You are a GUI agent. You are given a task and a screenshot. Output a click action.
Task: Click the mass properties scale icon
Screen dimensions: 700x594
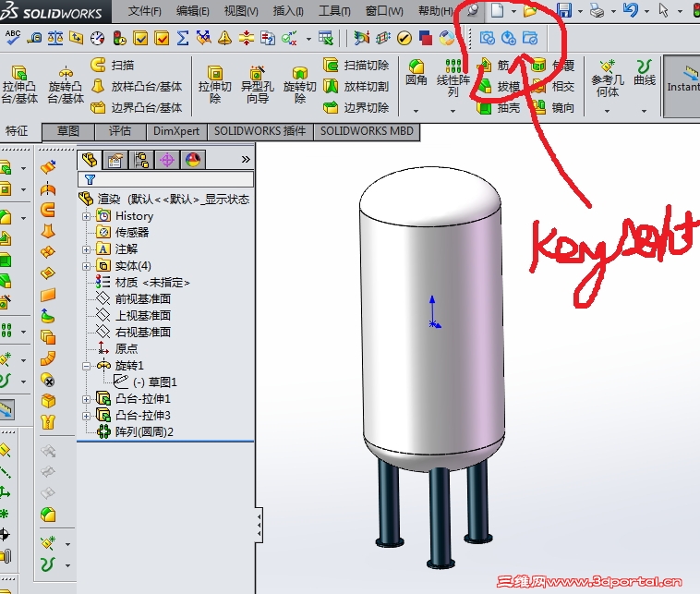tap(55, 39)
